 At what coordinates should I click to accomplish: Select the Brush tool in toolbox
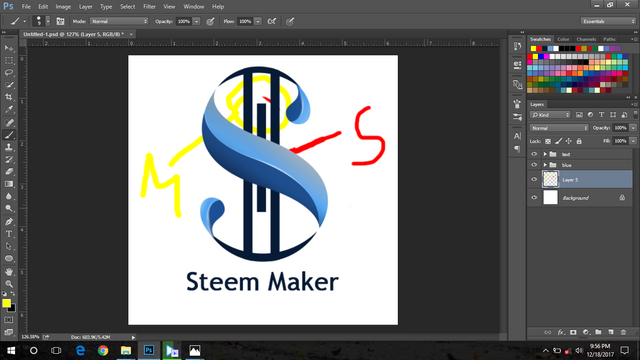pos(9,135)
